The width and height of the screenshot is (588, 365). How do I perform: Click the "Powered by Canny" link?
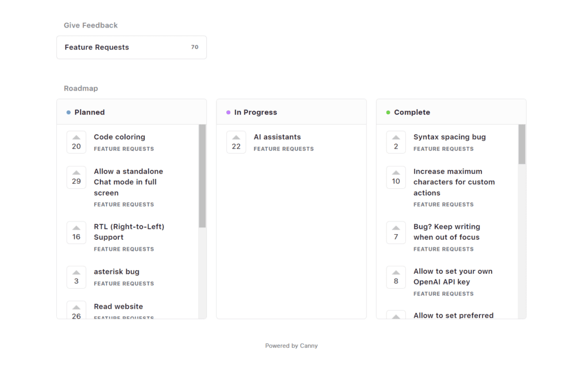(x=291, y=345)
